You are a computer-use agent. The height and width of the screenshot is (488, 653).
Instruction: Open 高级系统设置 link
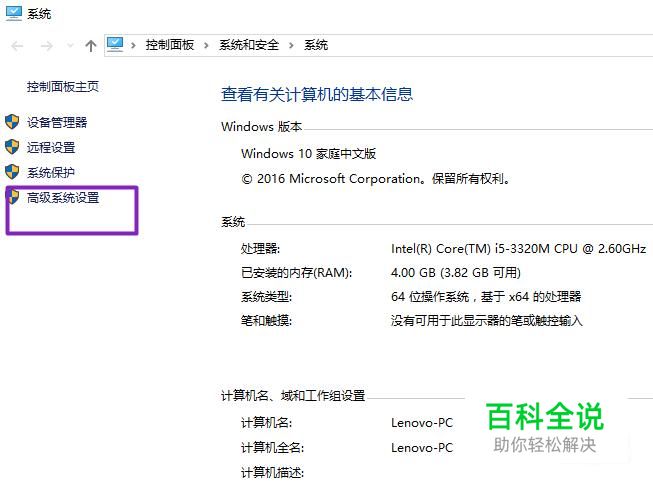[63, 197]
